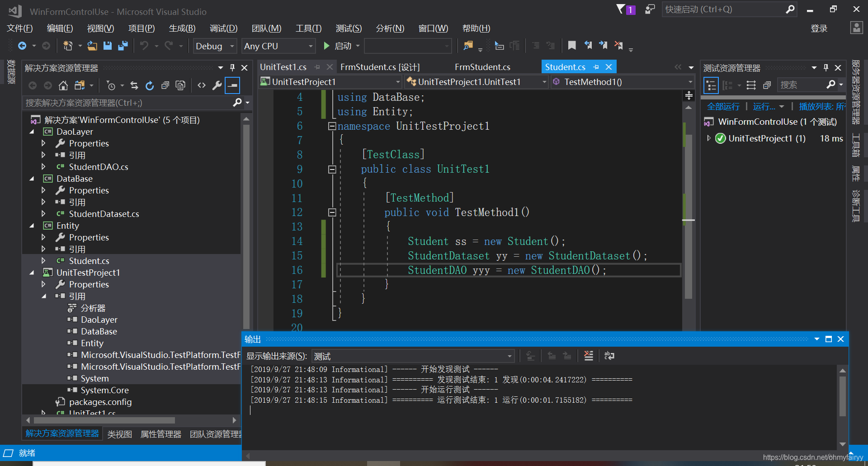This screenshot has height=466, width=868.
Task: Click the 播放列表 link in Test Explorer
Action: [x=822, y=107]
